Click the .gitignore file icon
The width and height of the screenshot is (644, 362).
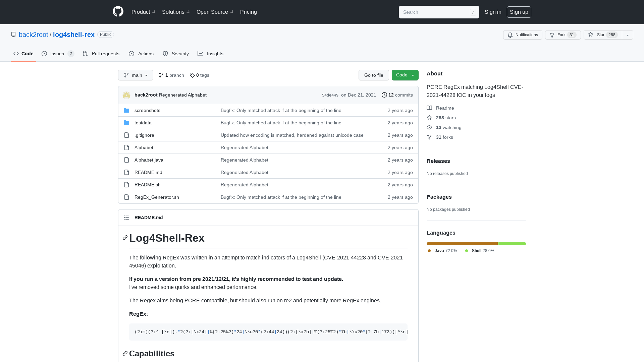click(x=126, y=135)
